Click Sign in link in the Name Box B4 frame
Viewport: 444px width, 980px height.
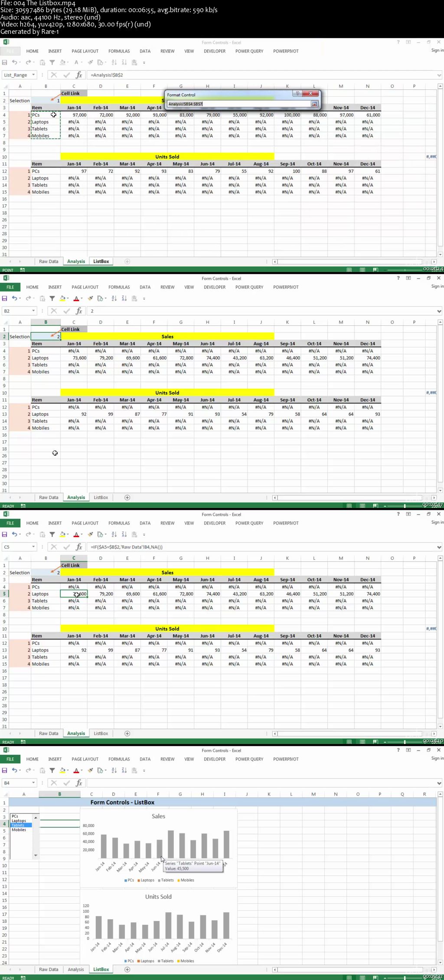coord(437,758)
